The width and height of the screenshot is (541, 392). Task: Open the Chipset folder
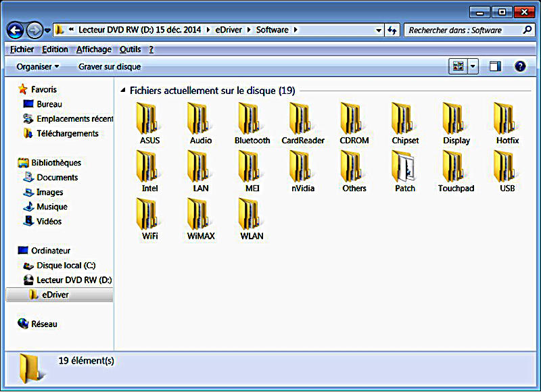pos(405,123)
